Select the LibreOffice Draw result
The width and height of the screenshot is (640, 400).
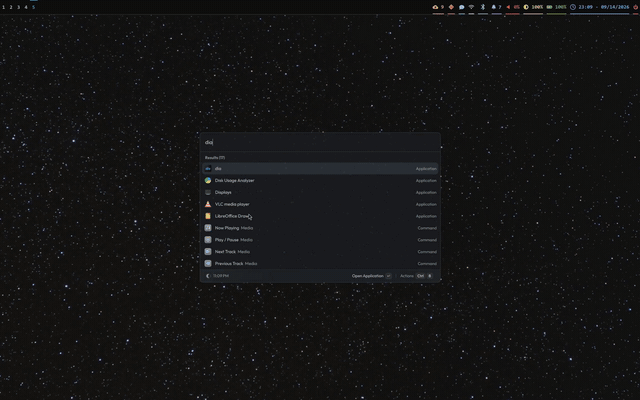point(320,216)
